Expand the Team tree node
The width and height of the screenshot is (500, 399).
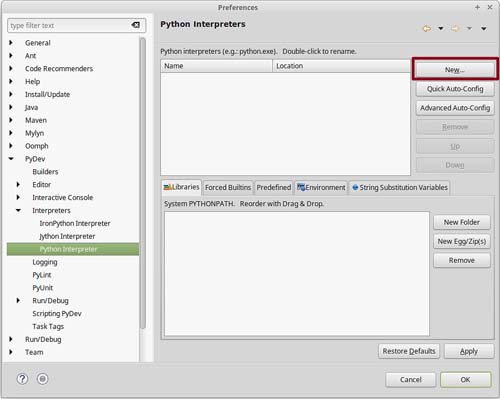(x=11, y=352)
